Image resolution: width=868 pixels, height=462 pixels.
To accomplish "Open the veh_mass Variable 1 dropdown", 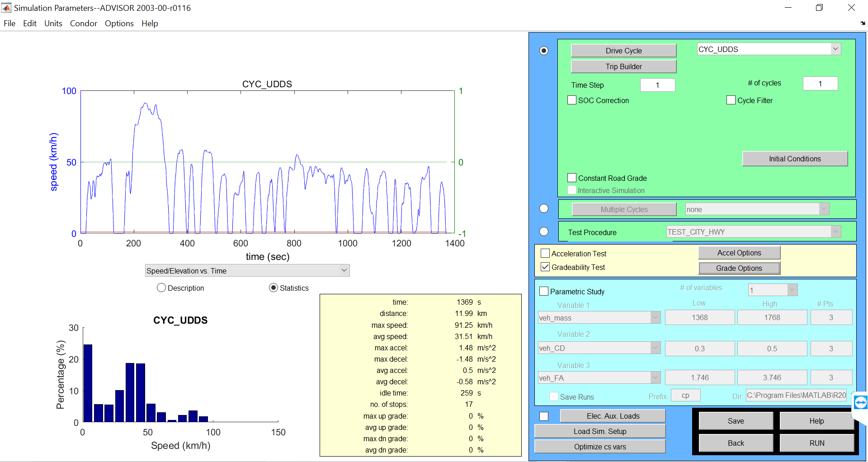I will coord(655,317).
